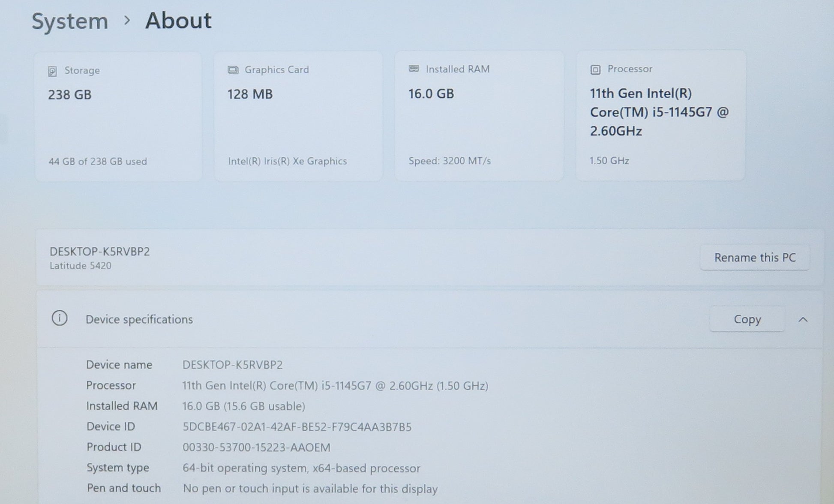
Task: Click the Installed RAM icon
Action: 414,69
